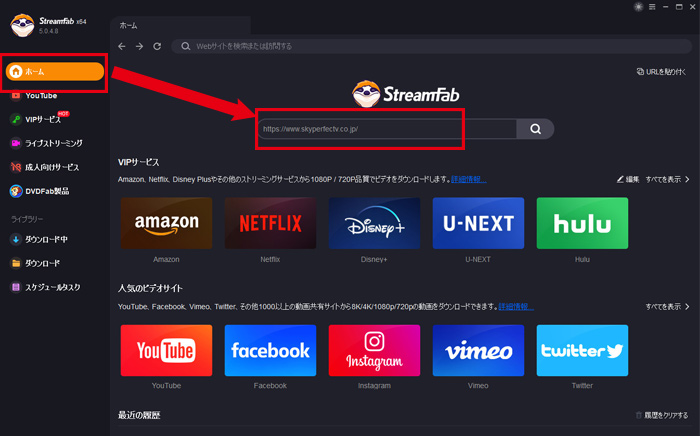Screen dimensions: 700x436
Task: Expand show all for VIP services
Action: [x=667, y=179]
